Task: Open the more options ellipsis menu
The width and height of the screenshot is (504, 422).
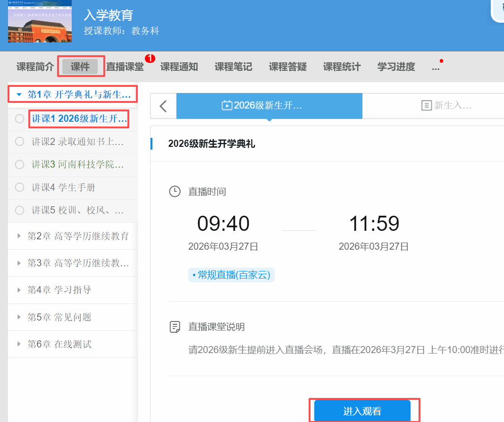Action: (x=436, y=67)
